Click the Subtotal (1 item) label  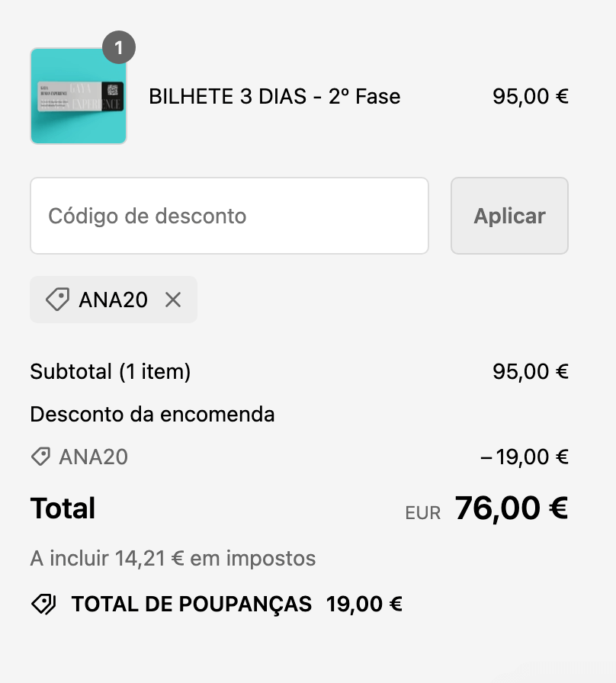[111, 371]
